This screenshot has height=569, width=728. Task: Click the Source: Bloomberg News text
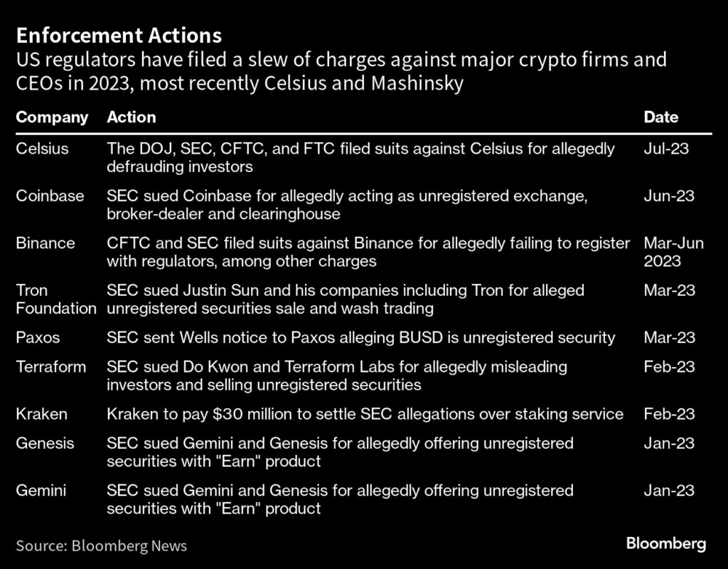click(x=101, y=546)
